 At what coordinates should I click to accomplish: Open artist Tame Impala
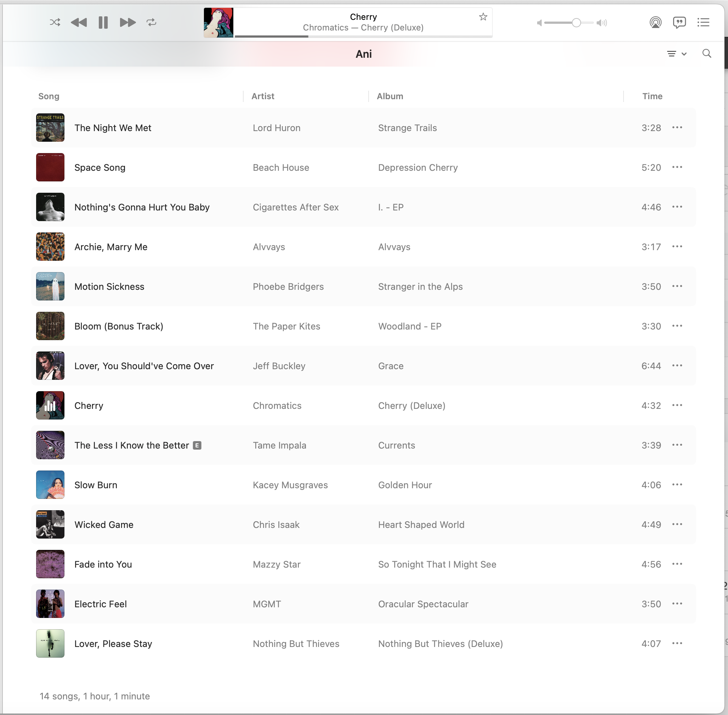(x=280, y=445)
